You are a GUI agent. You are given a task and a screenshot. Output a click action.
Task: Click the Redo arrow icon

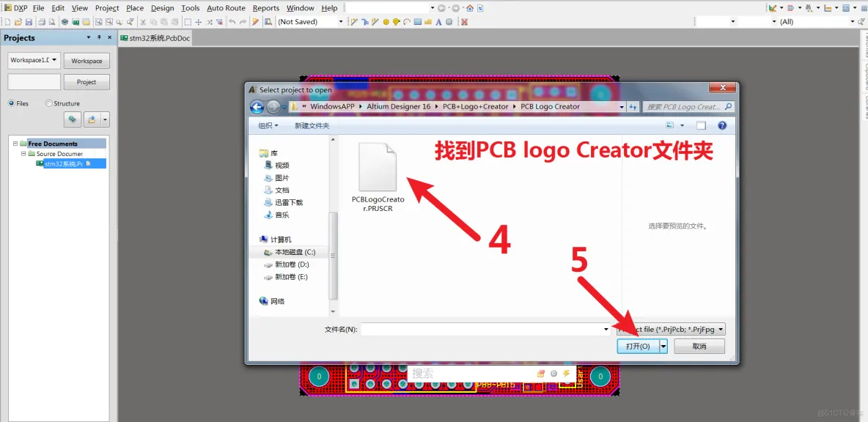pyautogui.click(x=243, y=21)
